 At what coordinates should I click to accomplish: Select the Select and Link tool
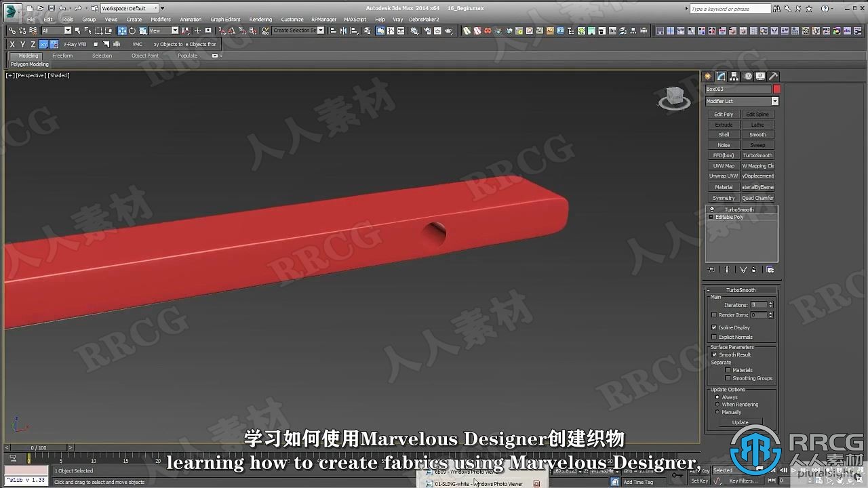(12, 30)
